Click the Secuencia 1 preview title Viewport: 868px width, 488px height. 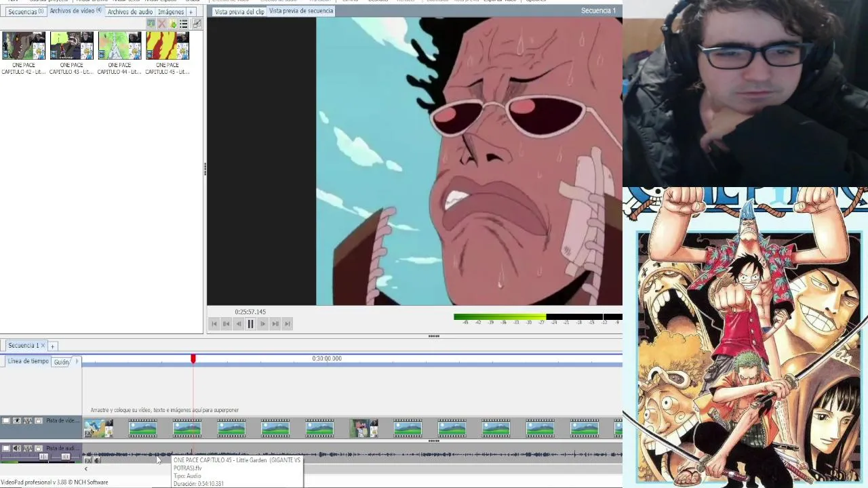pos(598,11)
